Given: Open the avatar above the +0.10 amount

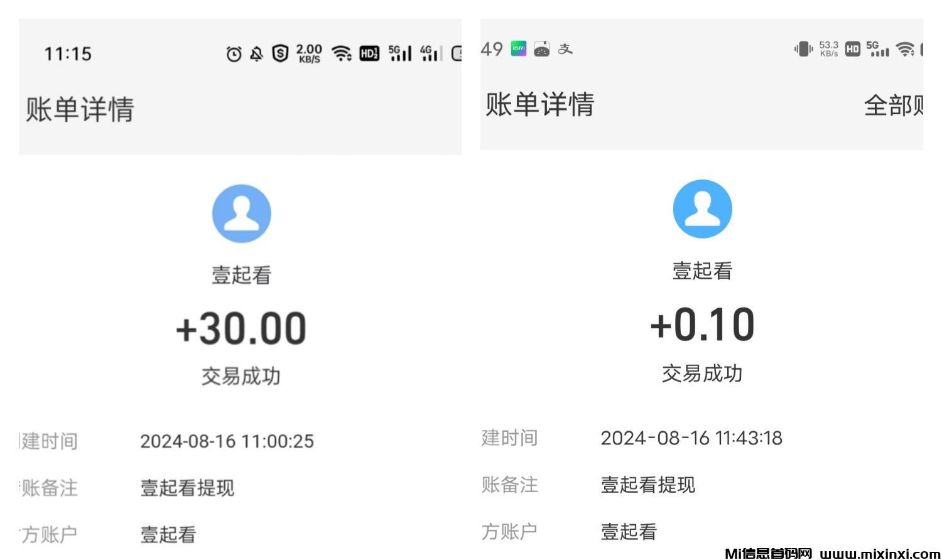Looking at the screenshot, I should tap(702, 209).
